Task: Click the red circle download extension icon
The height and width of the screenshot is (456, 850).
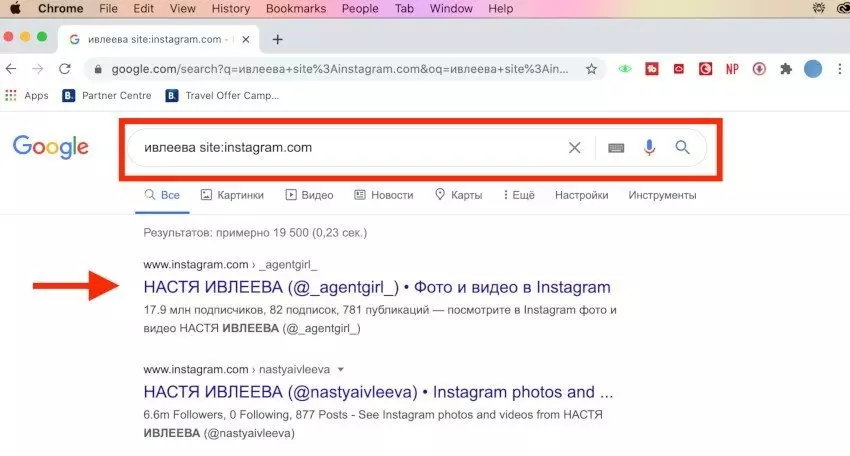Action: (759, 69)
